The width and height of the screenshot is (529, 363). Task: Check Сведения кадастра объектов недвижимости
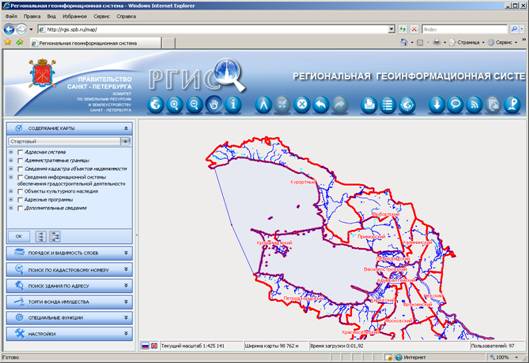click(x=20, y=169)
